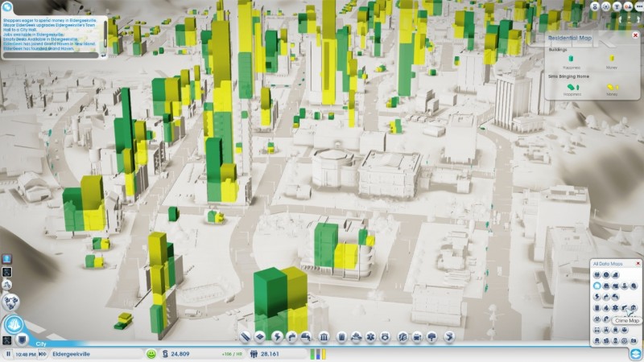Open the Sewage menu in the bottom toolbar

pos(306,337)
